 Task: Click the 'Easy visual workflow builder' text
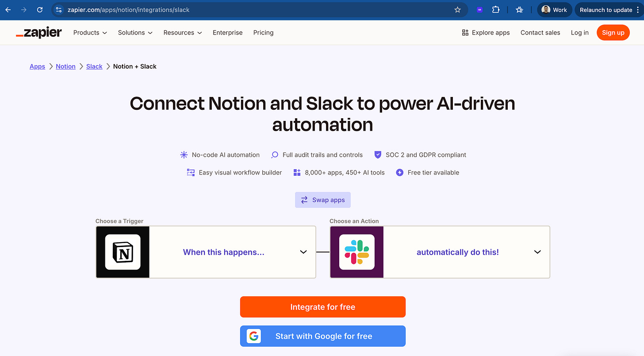tap(240, 173)
